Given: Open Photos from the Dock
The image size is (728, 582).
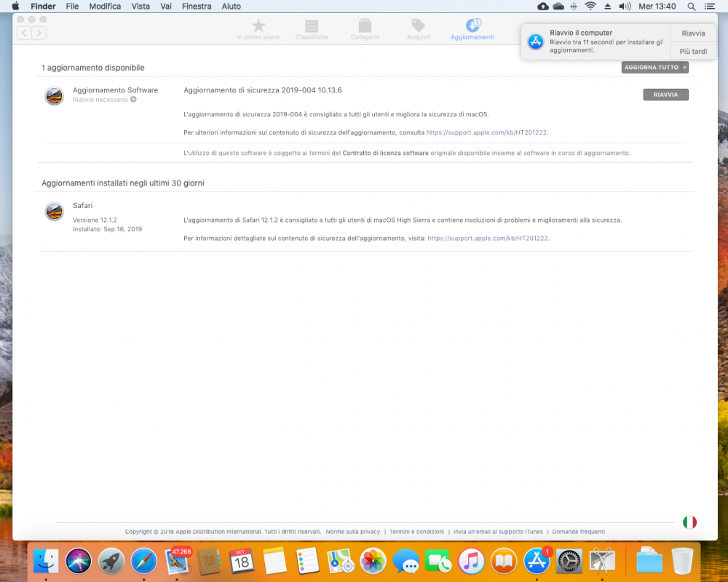Looking at the screenshot, I should 373,561.
